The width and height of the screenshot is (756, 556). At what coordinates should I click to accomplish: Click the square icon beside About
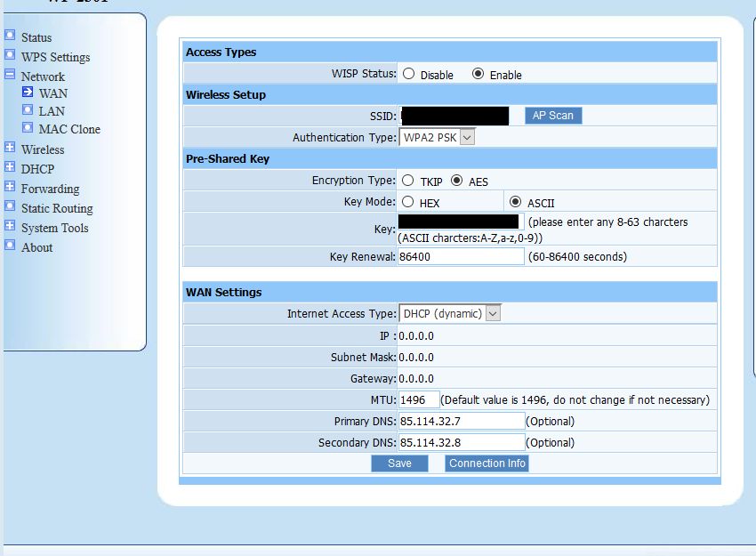(10, 246)
